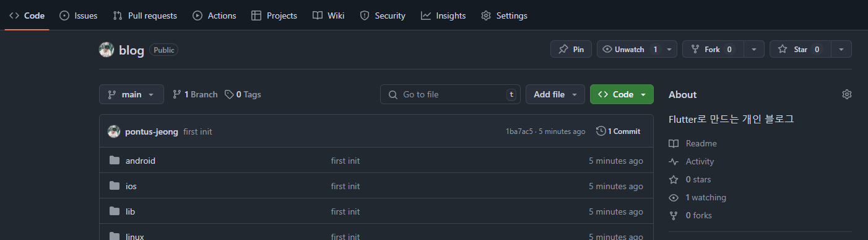Click the Unwatch button
Screen dimensions: 868x240
[630, 49]
